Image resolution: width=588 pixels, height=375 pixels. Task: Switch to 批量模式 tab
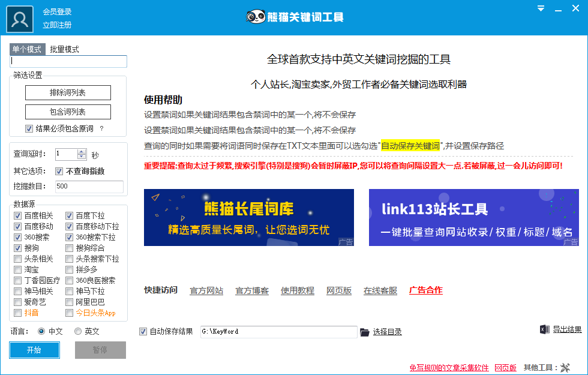click(x=65, y=49)
